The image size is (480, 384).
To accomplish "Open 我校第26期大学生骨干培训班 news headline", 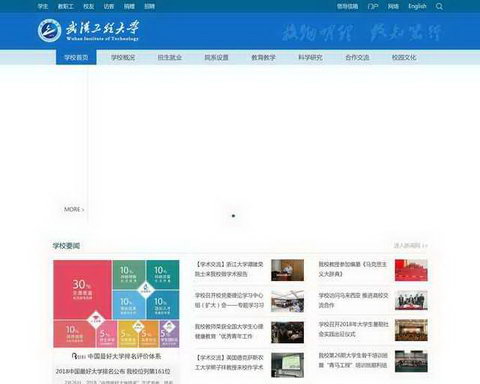I will 353,360.
